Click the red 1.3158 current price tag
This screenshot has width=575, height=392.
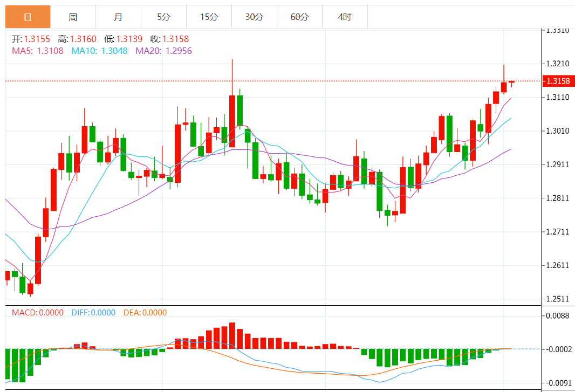pos(558,81)
